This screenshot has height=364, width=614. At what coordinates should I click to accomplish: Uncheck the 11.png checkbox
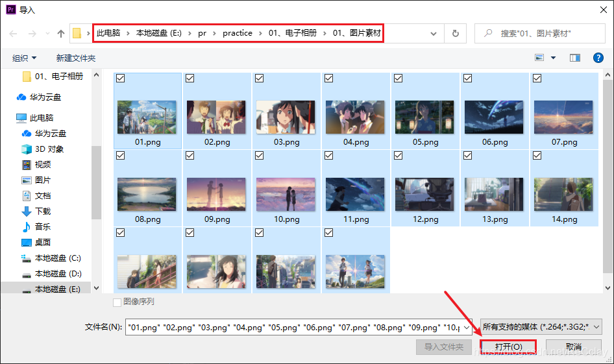coord(329,155)
